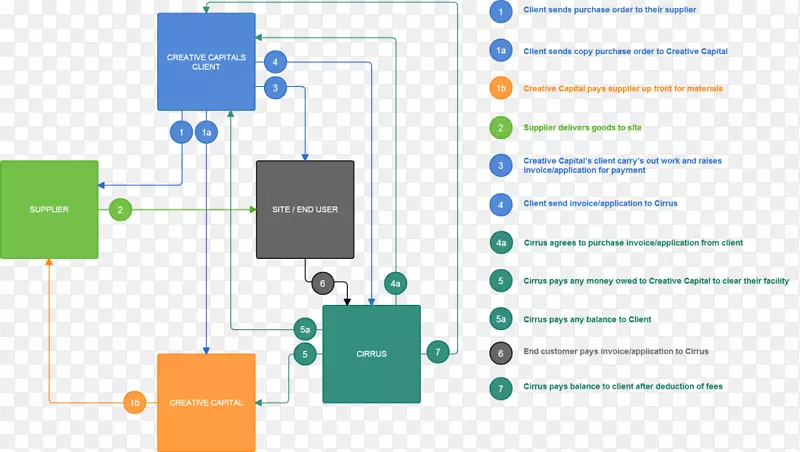Image resolution: width=800 pixels, height=452 pixels.
Task: Click the Creative Capitals Client box
Action: click(206, 62)
